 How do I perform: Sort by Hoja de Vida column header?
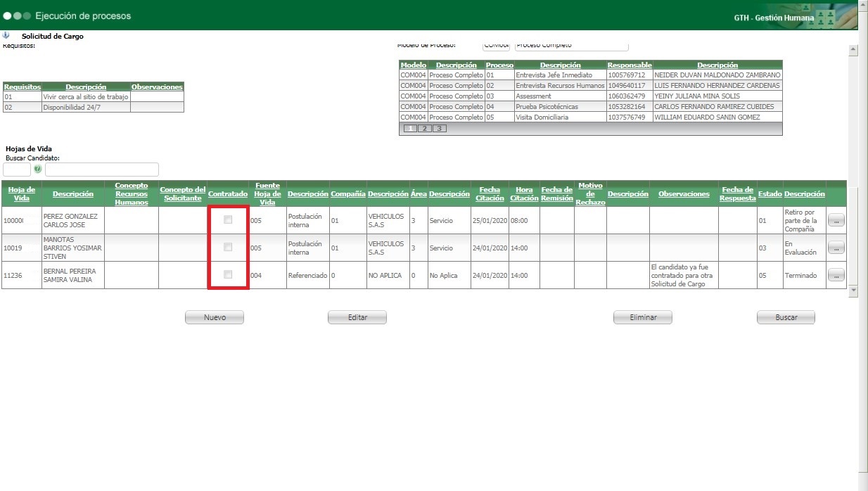22,193
